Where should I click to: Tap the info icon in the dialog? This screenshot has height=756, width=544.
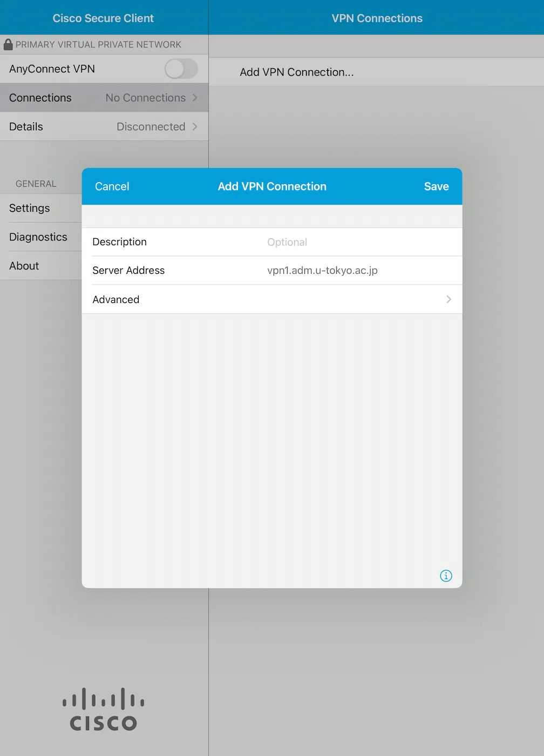pyautogui.click(x=446, y=576)
